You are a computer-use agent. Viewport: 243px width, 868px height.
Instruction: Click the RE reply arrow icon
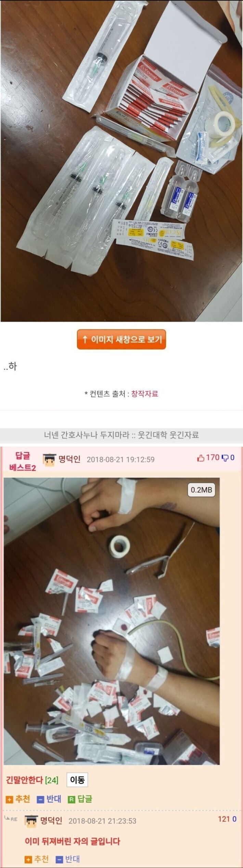[x=11, y=819]
